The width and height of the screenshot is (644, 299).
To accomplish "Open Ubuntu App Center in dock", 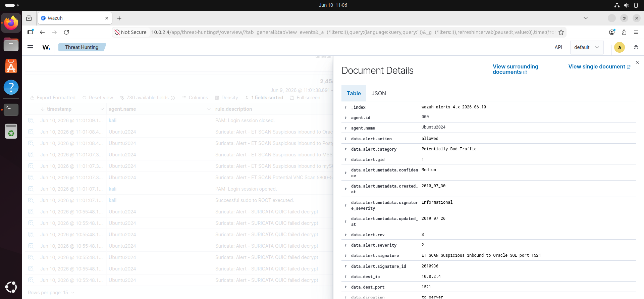I will pyautogui.click(x=11, y=66).
